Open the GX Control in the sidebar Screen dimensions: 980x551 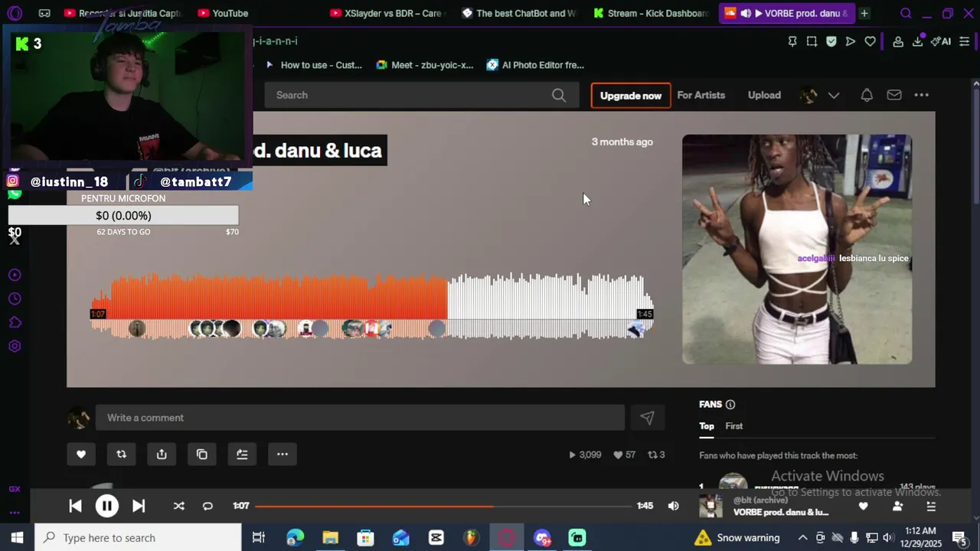tap(15, 489)
